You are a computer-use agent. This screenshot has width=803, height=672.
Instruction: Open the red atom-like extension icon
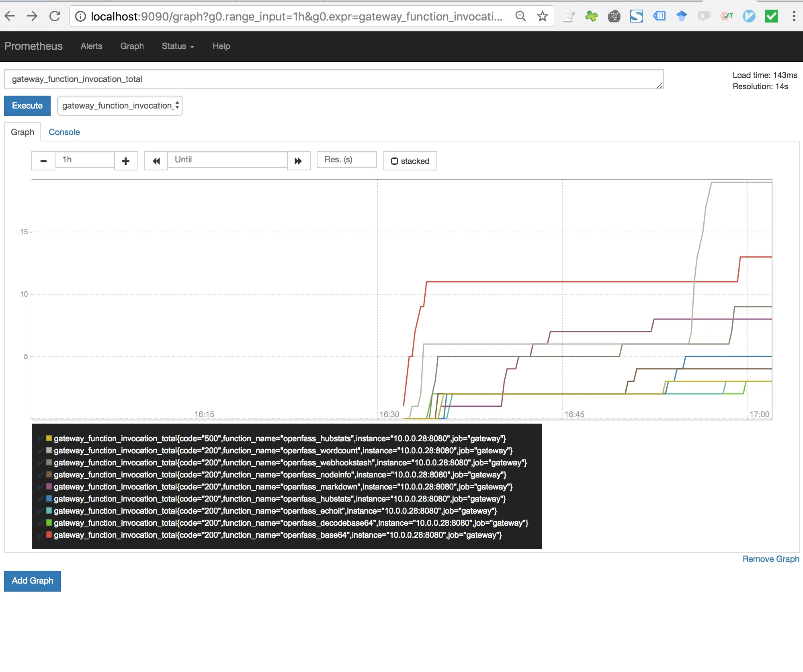click(x=726, y=16)
